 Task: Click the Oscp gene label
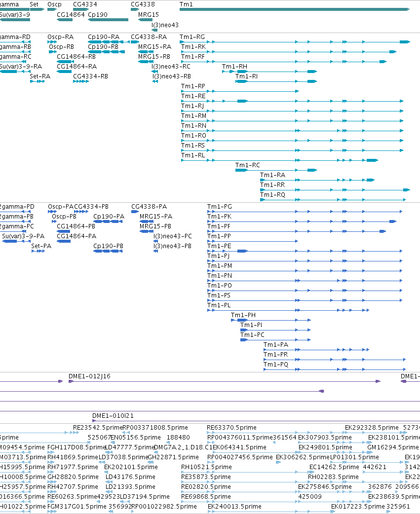point(54,4)
